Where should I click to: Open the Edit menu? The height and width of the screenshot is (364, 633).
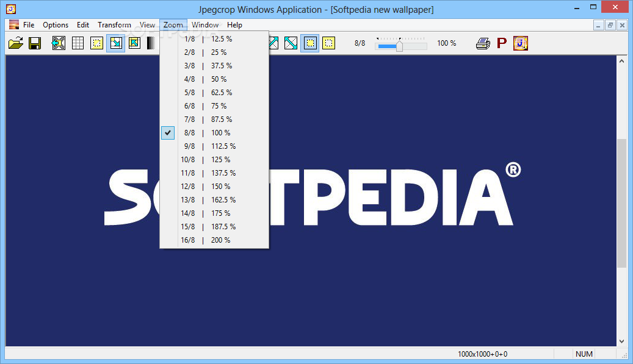[83, 25]
